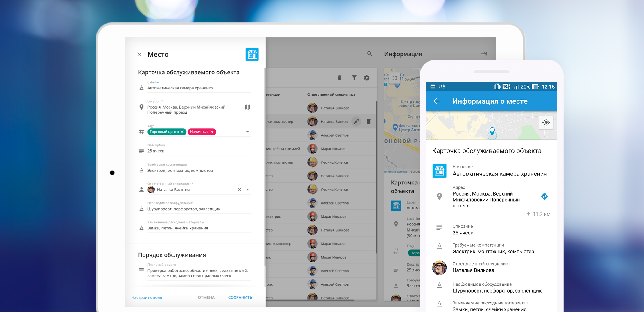Click the электрик row of Марат Ильясов
The image size is (644, 312).
click(321, 217)
